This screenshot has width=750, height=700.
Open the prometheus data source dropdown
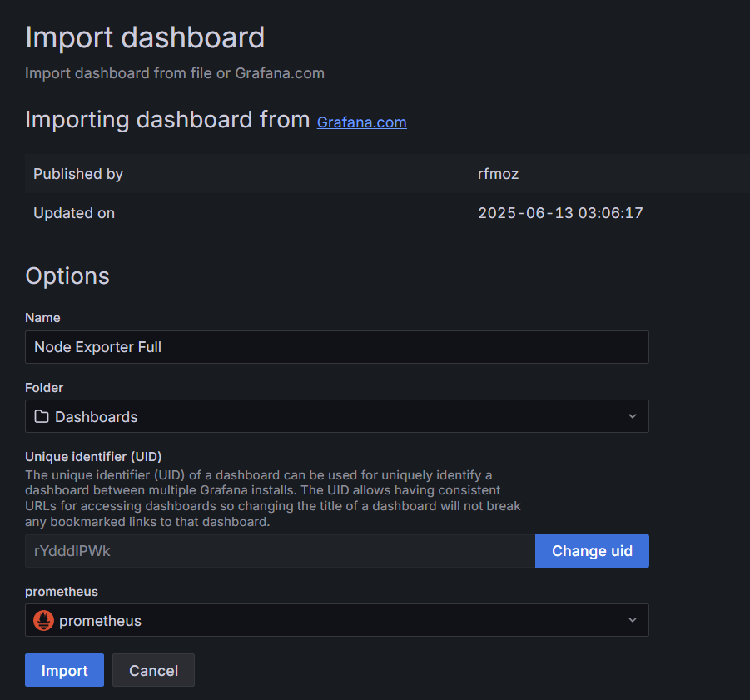coord(337,620)
